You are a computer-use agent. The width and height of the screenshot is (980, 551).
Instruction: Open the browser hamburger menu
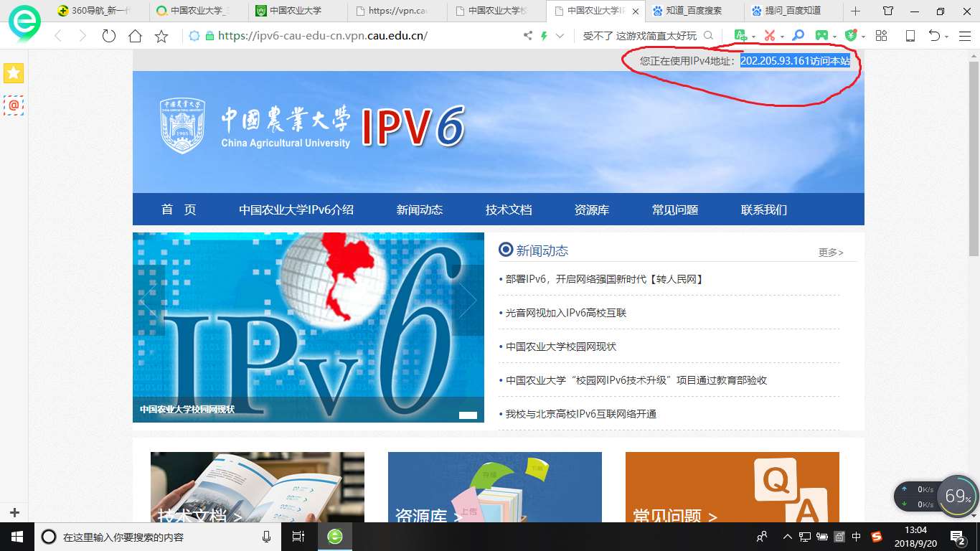pos(965,36)
